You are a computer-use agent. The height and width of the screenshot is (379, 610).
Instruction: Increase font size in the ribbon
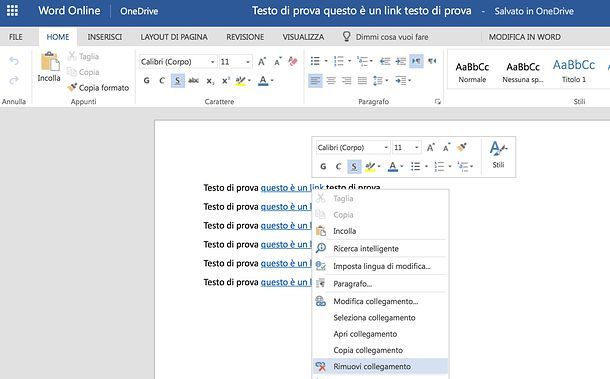[x=262, y=61]
